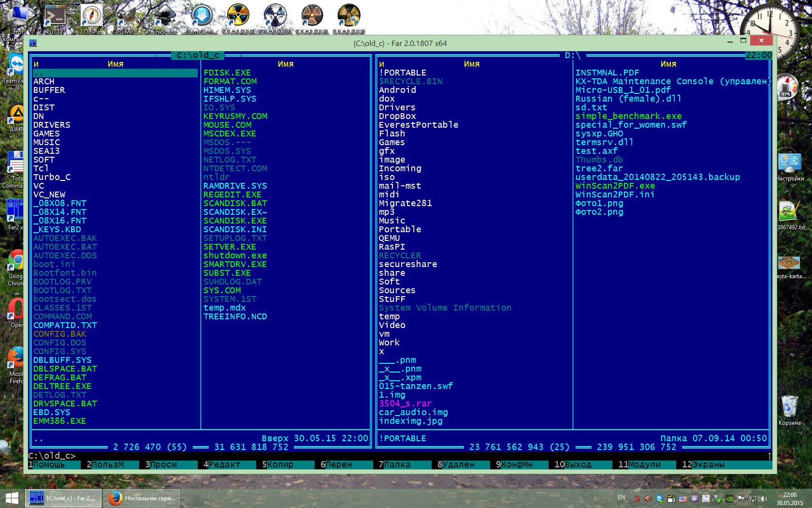Click the 3 Просм function key
The height and width of the screenshot is (508, 812).
point(171,464)
